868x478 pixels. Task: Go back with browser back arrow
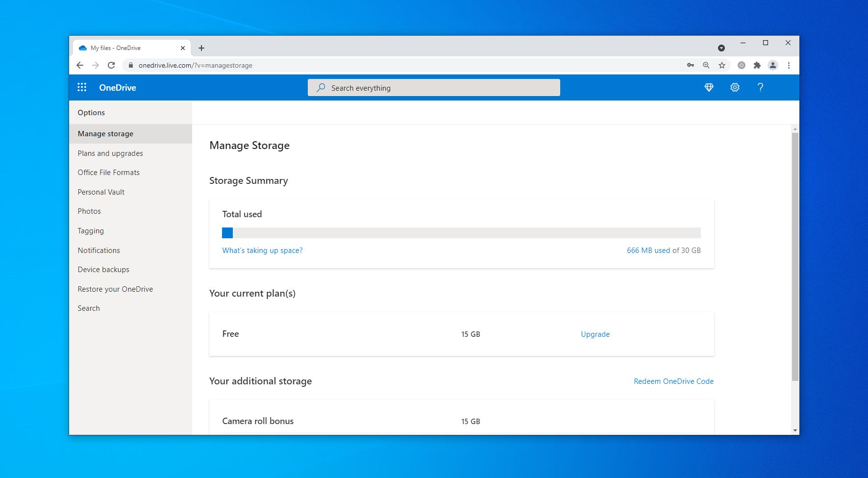80,65
